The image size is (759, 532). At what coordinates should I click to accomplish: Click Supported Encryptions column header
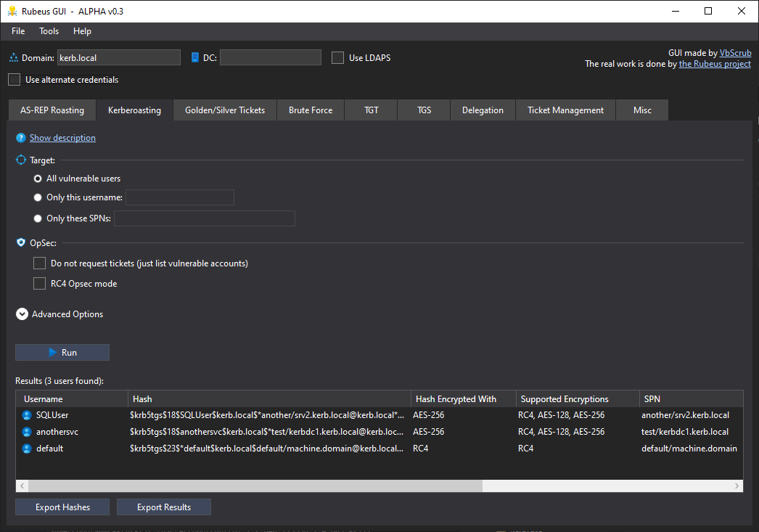(578, 399)
